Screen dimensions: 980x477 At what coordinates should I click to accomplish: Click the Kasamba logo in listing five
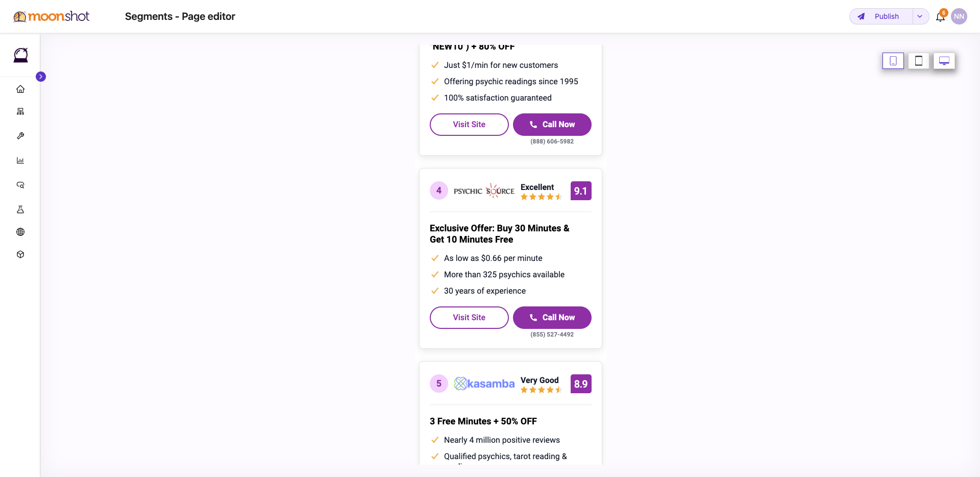click(484, 384)
